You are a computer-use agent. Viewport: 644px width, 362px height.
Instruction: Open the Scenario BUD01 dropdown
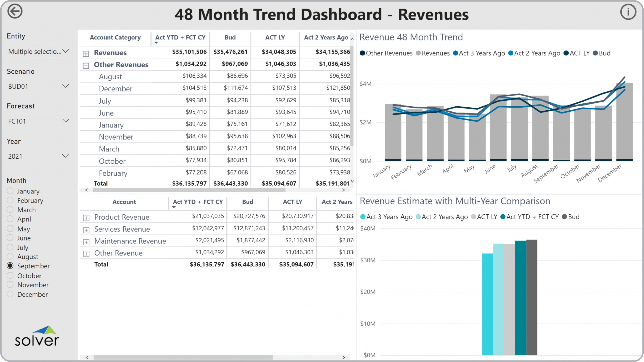[x=38, y=86]
